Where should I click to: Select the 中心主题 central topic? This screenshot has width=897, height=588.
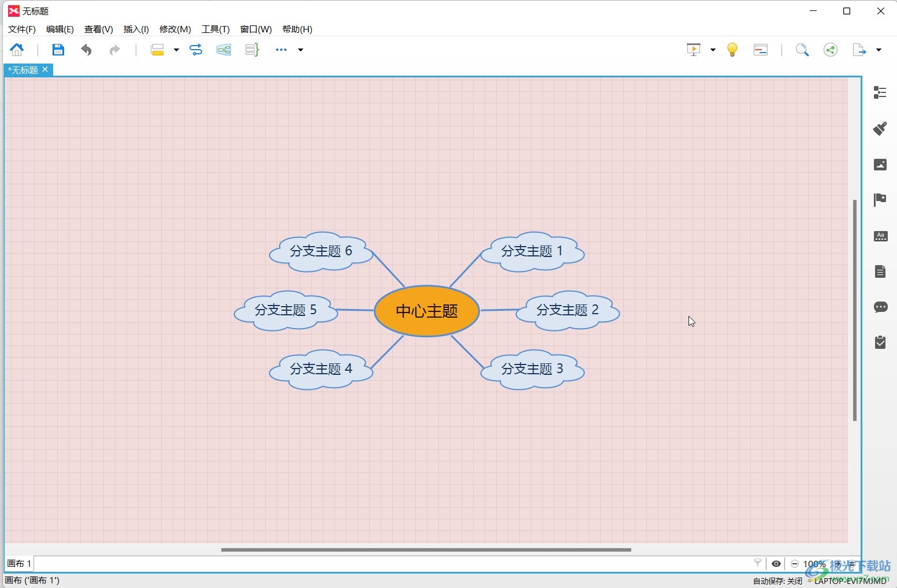[x=427, y=311]
